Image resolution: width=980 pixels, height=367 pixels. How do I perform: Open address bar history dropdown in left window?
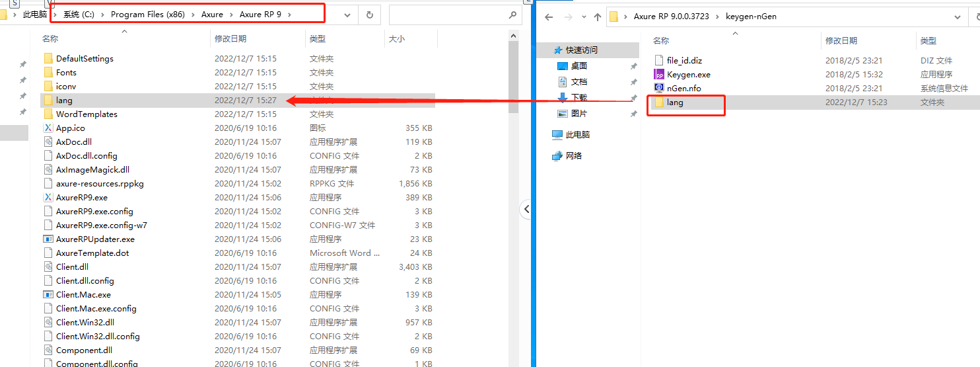347,15
